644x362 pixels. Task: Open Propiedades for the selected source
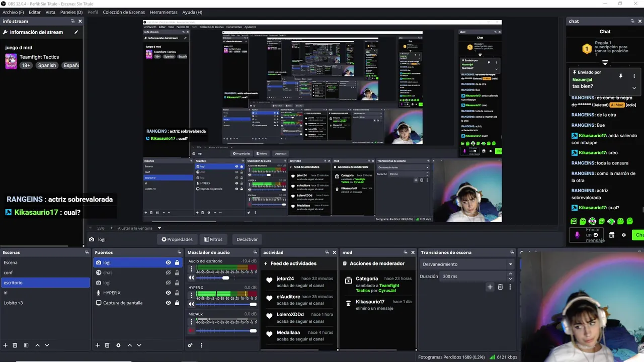tap(177, 239)
